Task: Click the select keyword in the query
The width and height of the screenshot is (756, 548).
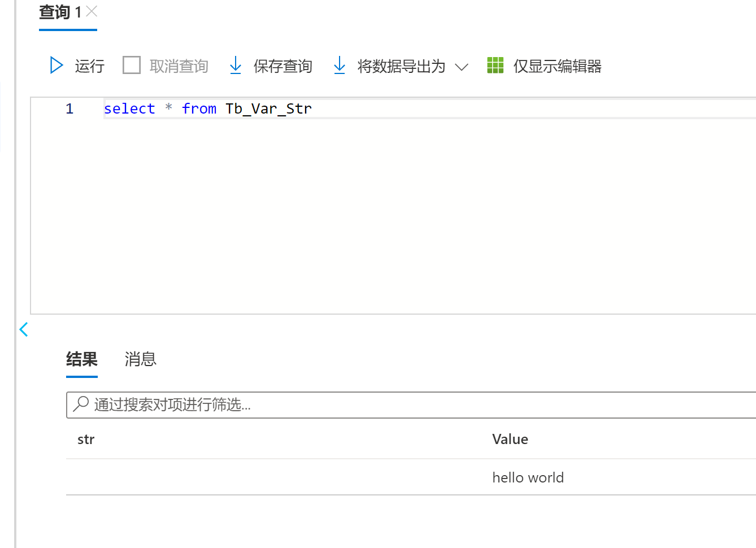Action: 129,108
